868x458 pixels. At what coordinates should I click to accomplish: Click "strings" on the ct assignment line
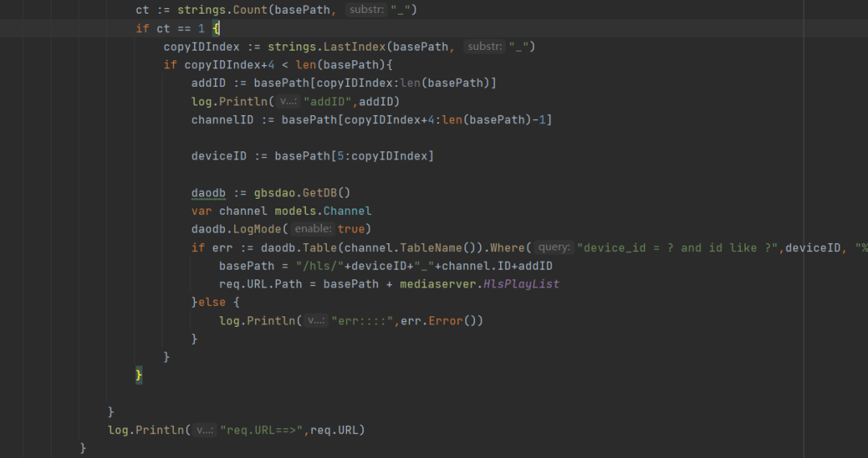[201, 10]
